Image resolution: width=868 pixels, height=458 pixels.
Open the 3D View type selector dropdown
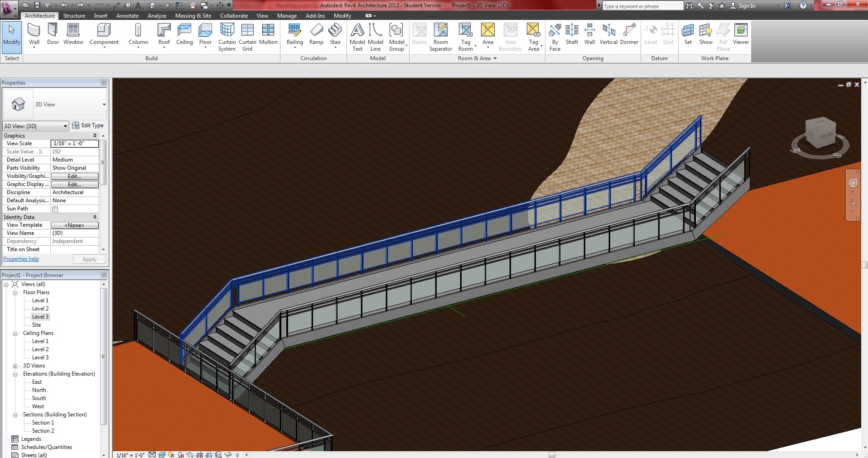click(x=104, y=105)
